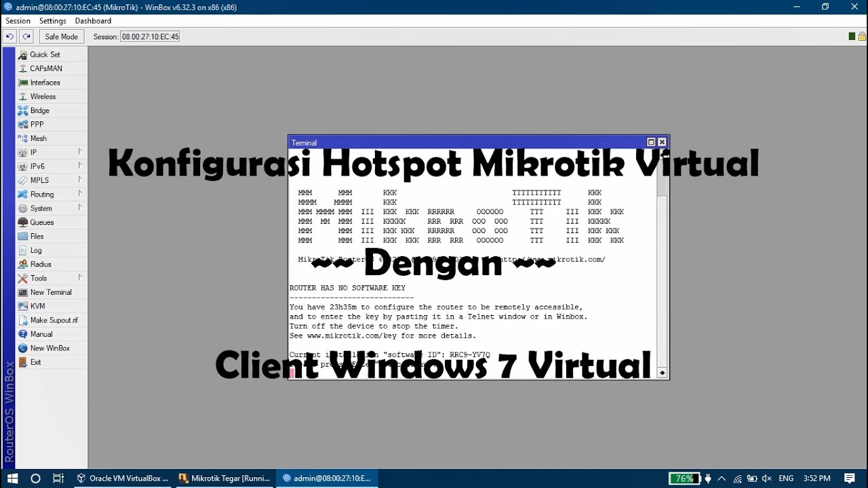Open the Files list
The height and width of the screenshot is (488, 868).
click(52, 237)
